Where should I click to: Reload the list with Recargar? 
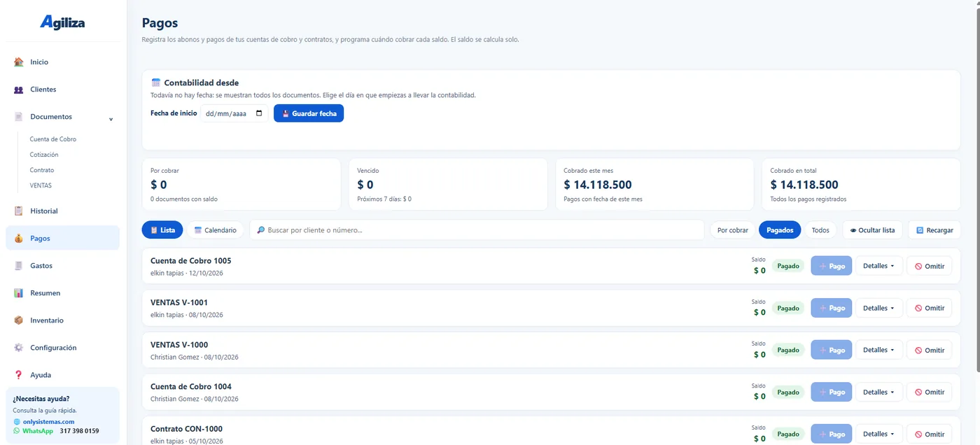click(x=934, y=230)
